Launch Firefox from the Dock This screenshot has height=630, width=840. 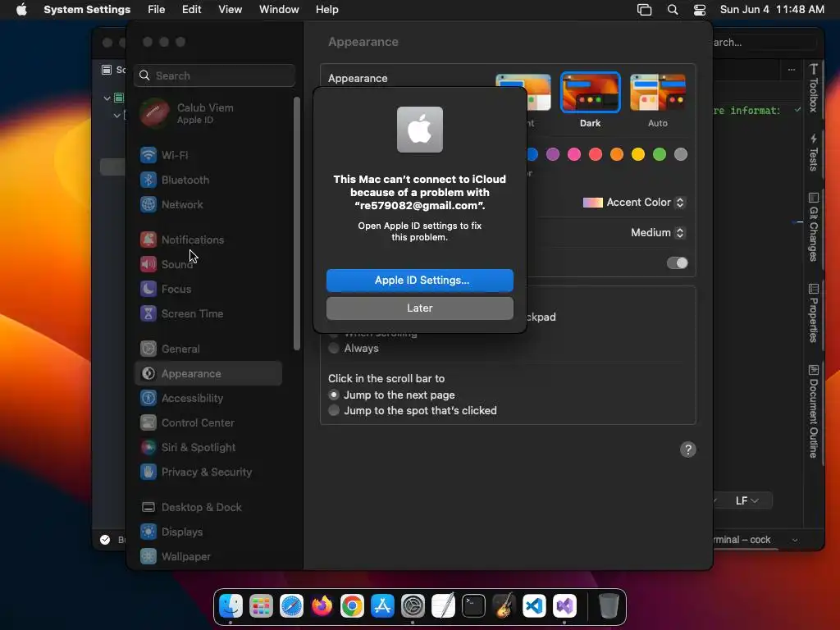coord(322,606)
